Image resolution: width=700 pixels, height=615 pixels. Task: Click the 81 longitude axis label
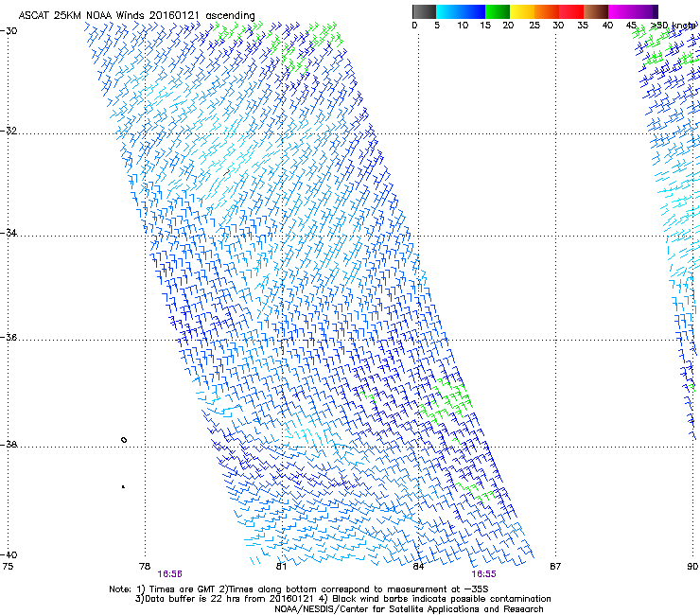pyautogui.click(x=281, y=567)
